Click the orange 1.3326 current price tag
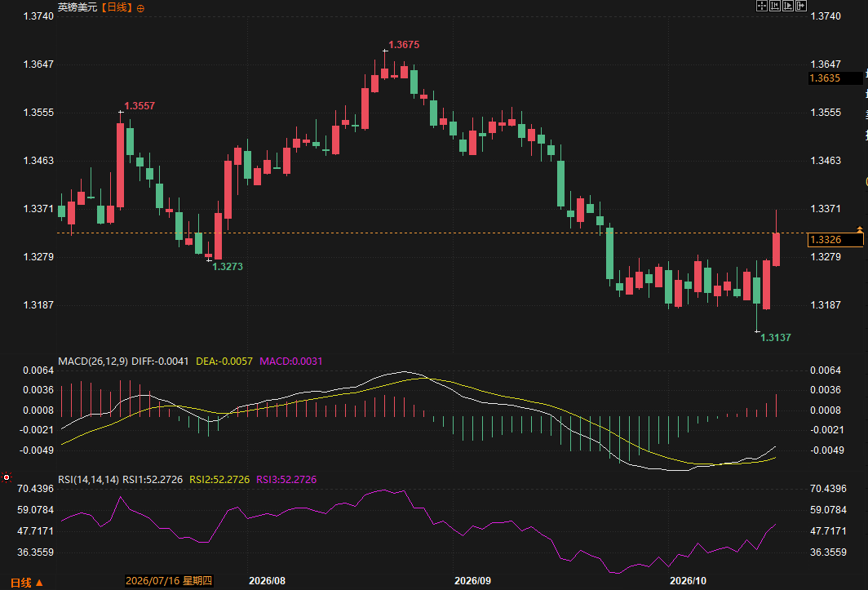 pos(835,239)
